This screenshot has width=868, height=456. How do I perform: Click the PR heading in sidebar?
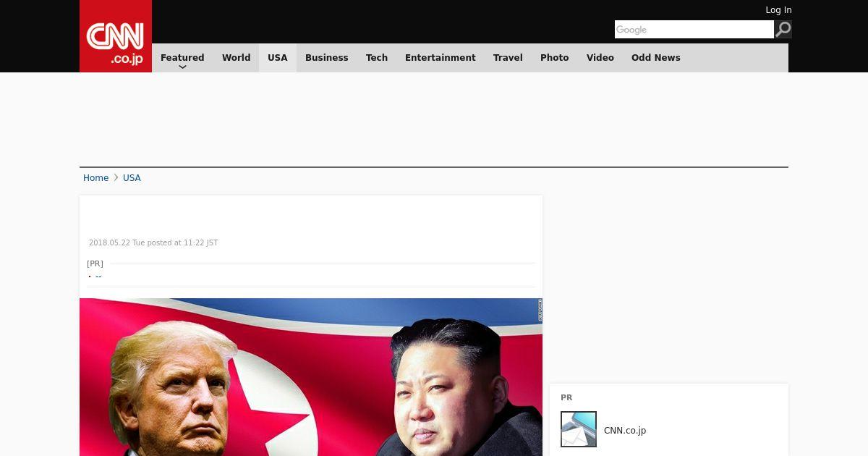point(566,397)
